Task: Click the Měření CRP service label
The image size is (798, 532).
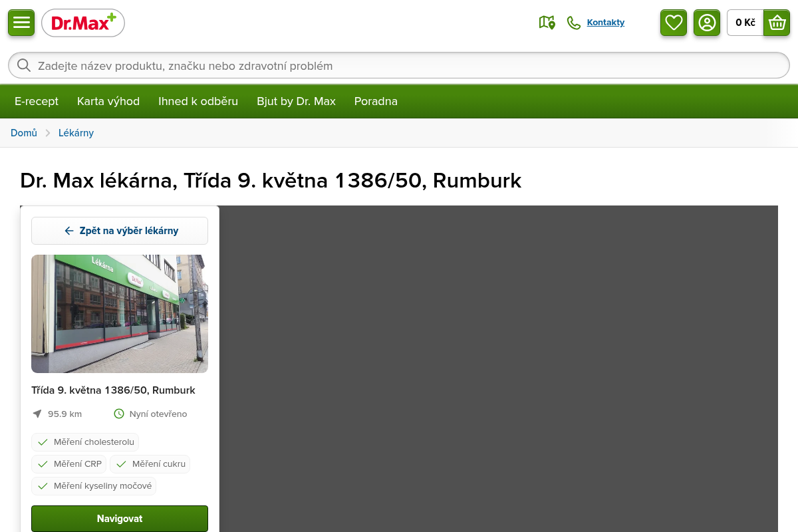Action: 78,464
